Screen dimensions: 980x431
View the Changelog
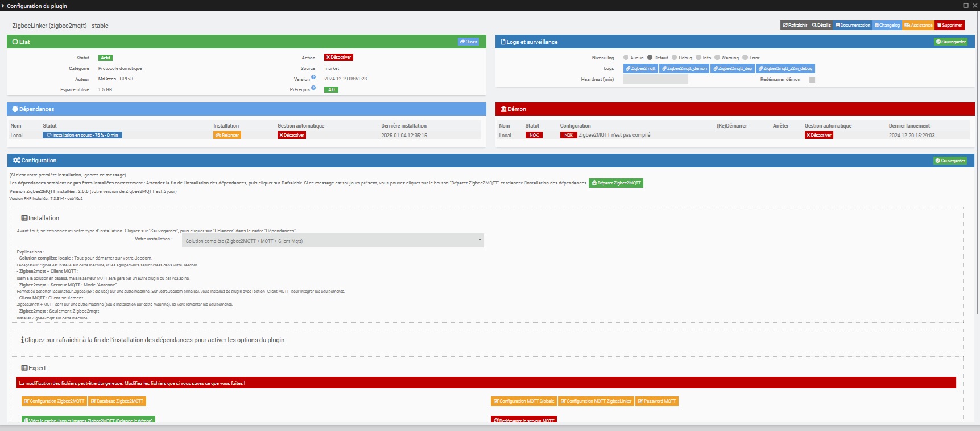click(x=887, y=25)
